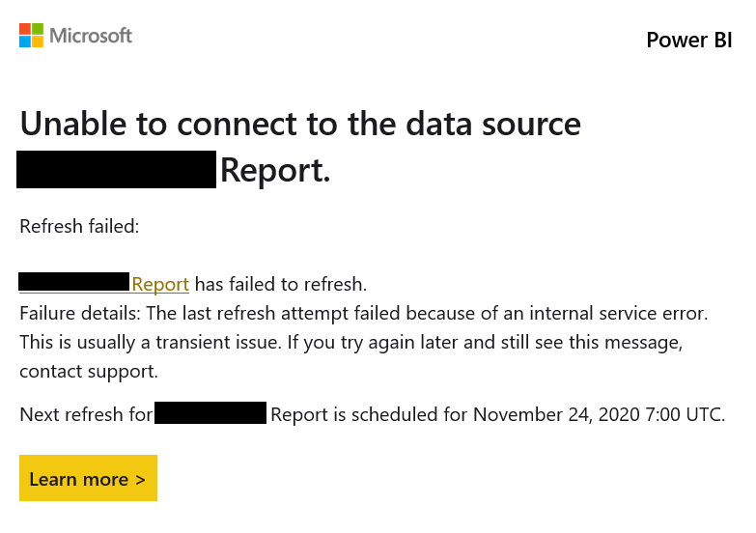
Task: Click the blacked-out name before the Report link
Action: (x=74, y=282)
